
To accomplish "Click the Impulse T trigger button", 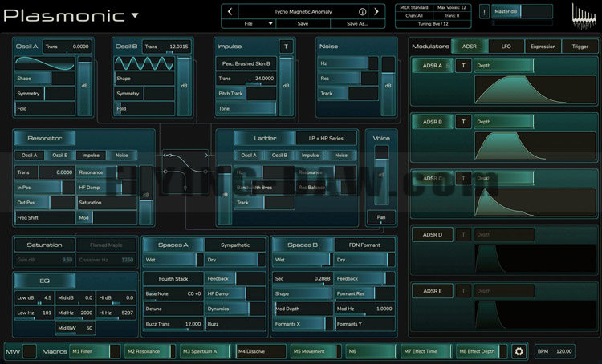I will tap(286, 47).
